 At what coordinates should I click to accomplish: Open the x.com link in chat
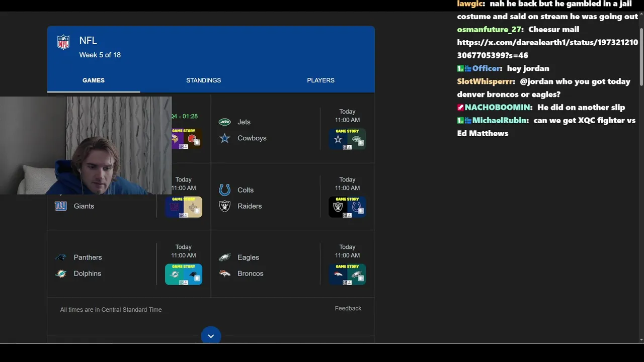547,49
